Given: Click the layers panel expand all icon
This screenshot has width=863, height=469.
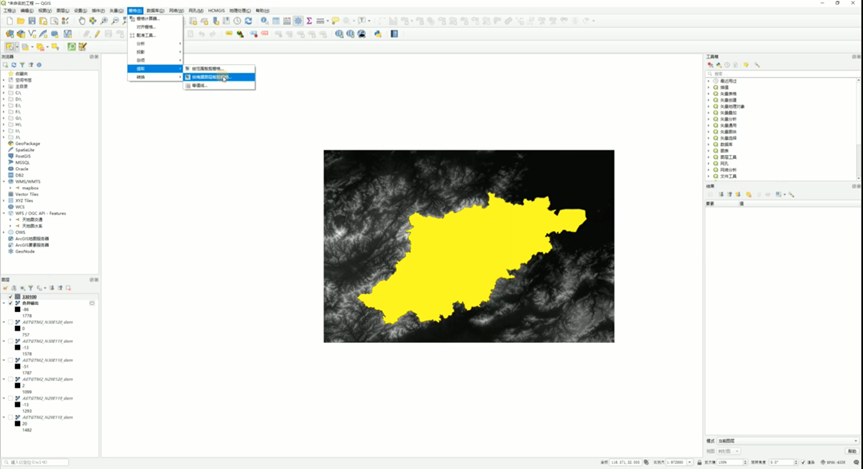Looking at the screenshot, I should (x=52, y=288).
